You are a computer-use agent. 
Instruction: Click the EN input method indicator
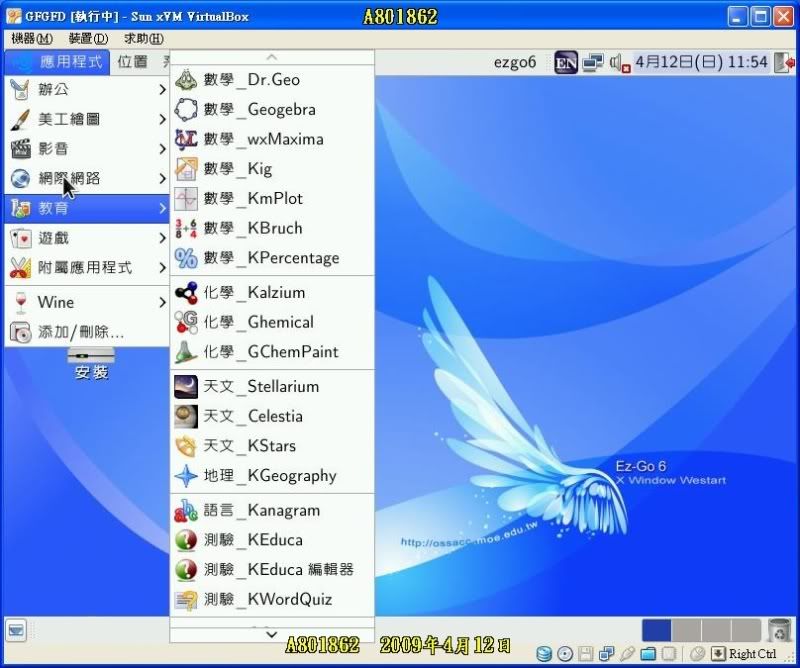tap(566, 62)
